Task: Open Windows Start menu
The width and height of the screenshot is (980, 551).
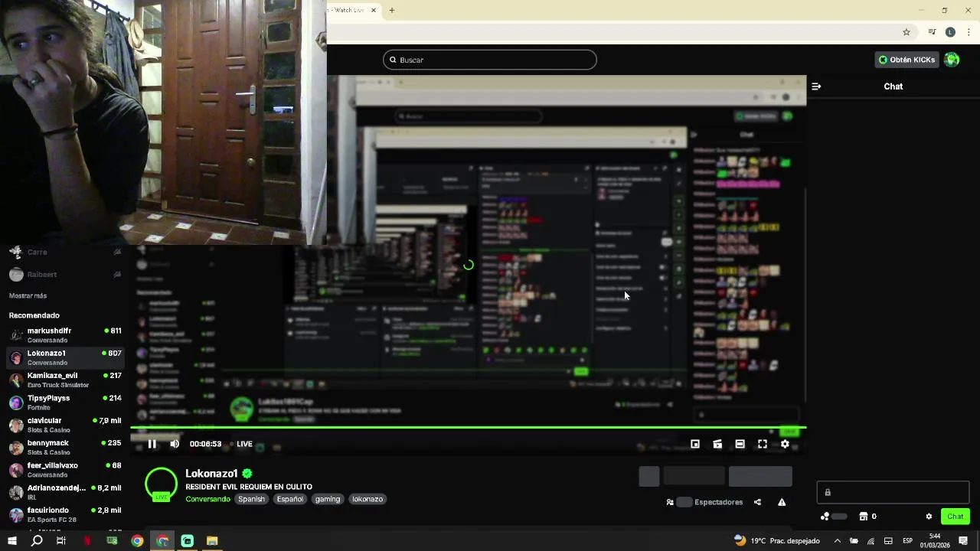Action: [x=12, y=540]
